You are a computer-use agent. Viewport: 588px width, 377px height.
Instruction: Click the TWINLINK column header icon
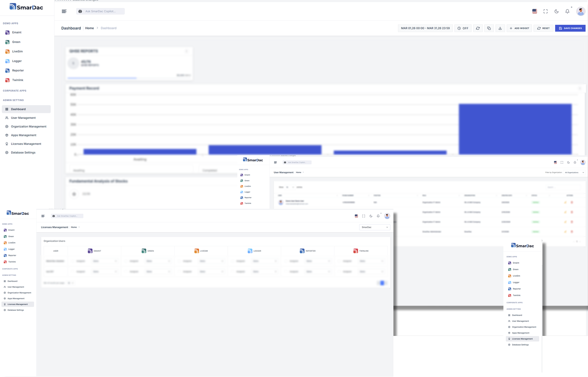[x=356, y=251]
